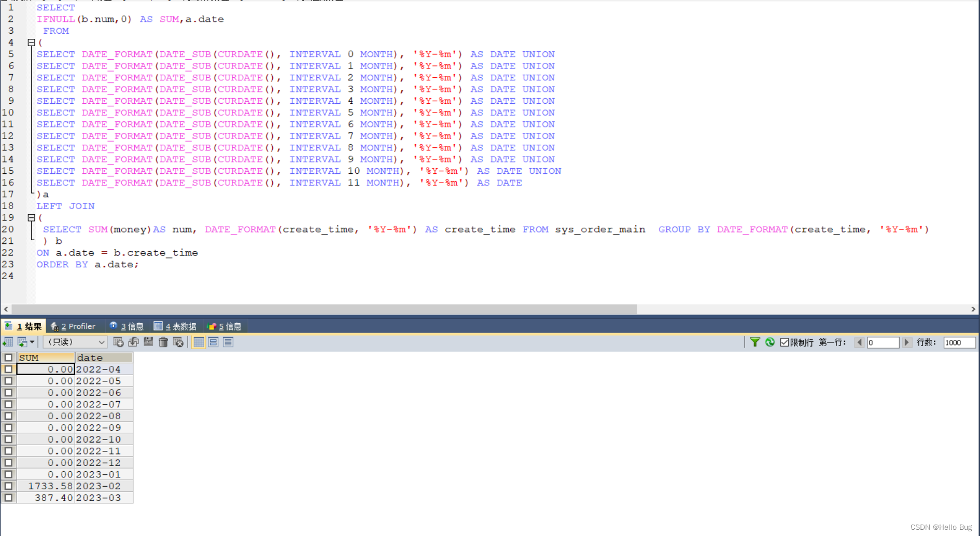Switch to the 4 表数据 tab

coord(175,326)
